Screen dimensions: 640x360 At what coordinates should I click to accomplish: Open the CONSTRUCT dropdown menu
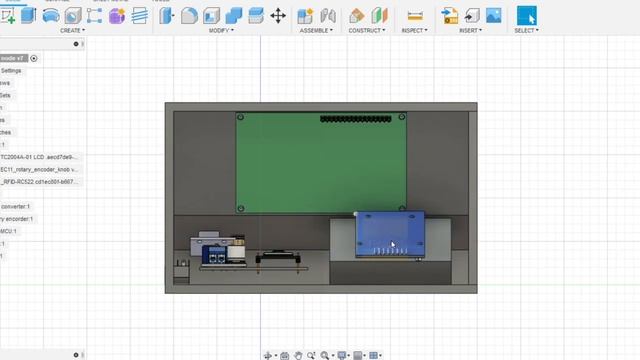click(367, 31)
